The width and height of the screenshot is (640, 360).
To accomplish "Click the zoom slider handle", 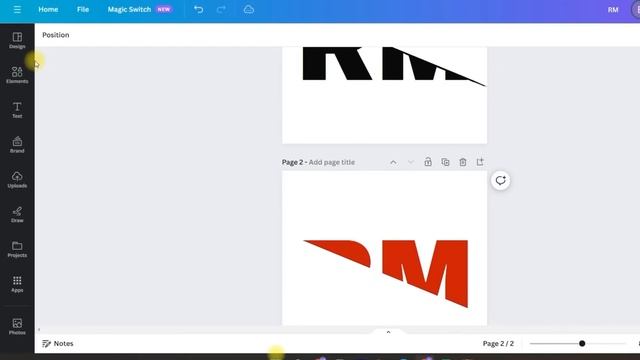I will (x=582, y=344).
